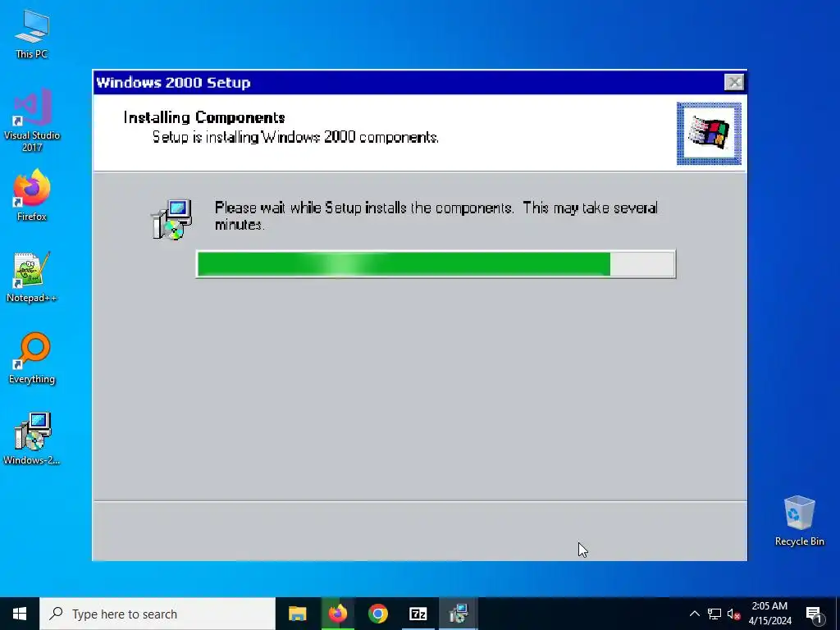This screenshot has width=840, height=630.
Task: Select the Everything search desktop shortcut
Action: [32, 358]
